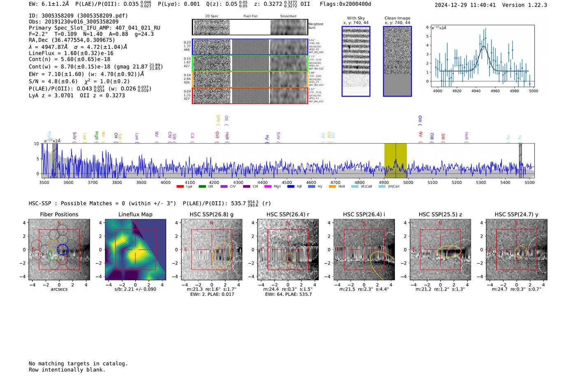The width and height of the screenshot is (576, 392).
Task: Select the Row intentionally blank text
Action: click(x=67, y=370)
